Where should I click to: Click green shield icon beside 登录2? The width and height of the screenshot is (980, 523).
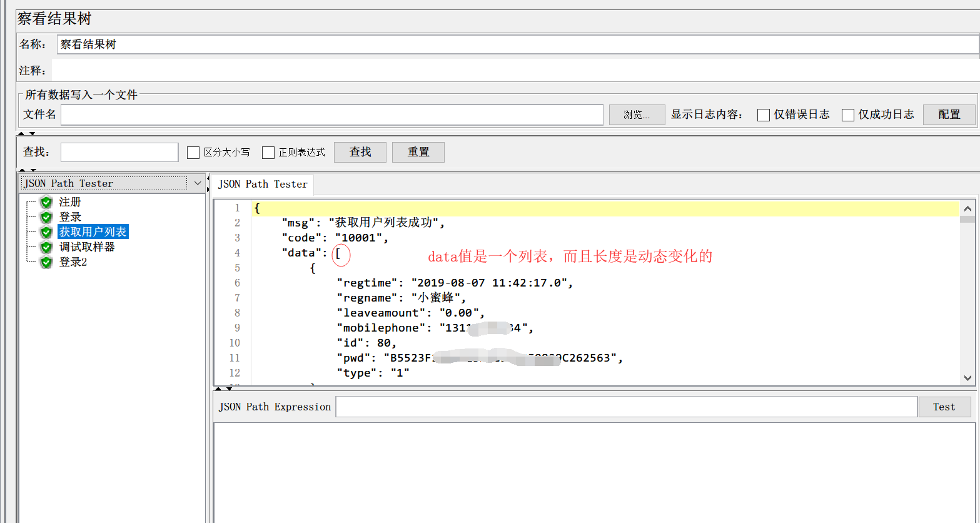pos(46,262)
